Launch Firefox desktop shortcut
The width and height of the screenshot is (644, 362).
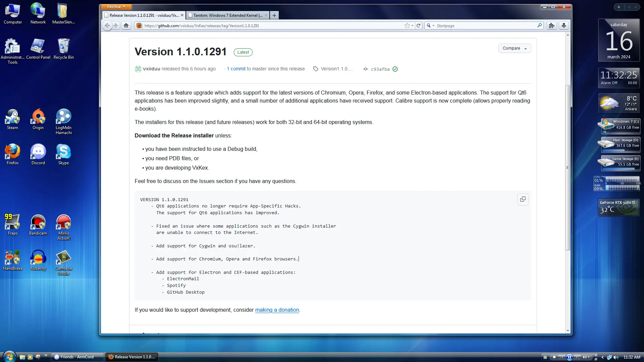coord(13,155)
